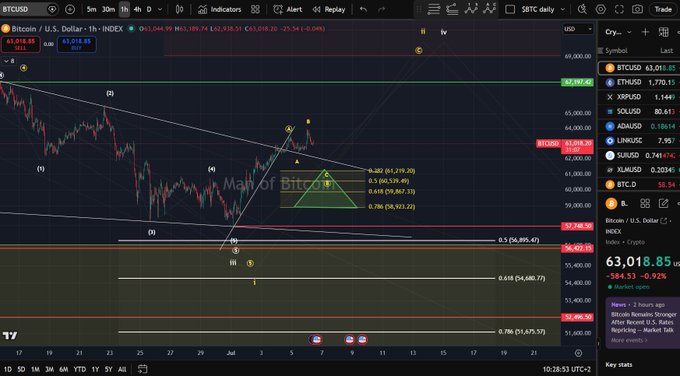
Task: Expand the timeframe interval dropdown arrow
Action: pyautogui.click(x=160, y=9)
